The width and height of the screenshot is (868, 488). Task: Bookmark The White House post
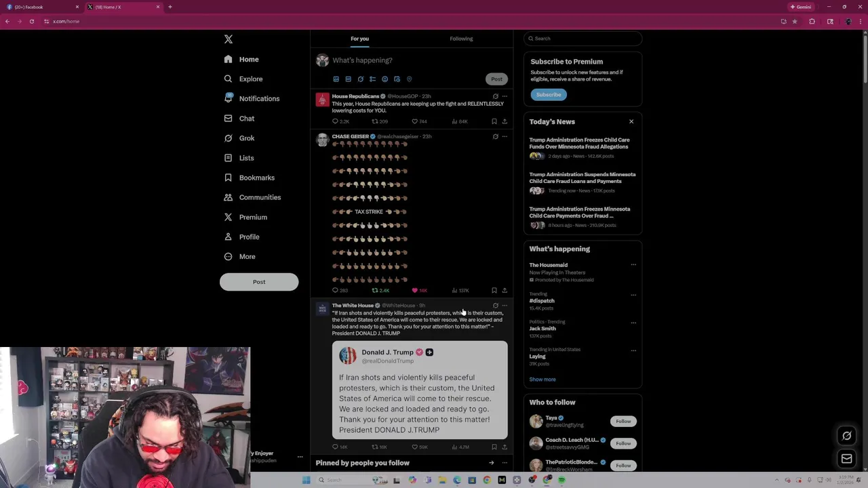pyautogui.click(x=494, y=447)
